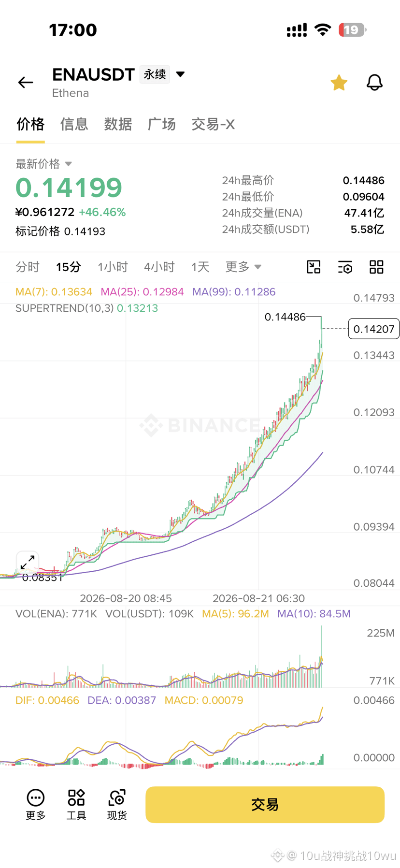Open chart indicator settings icon

tap(345, 267)
